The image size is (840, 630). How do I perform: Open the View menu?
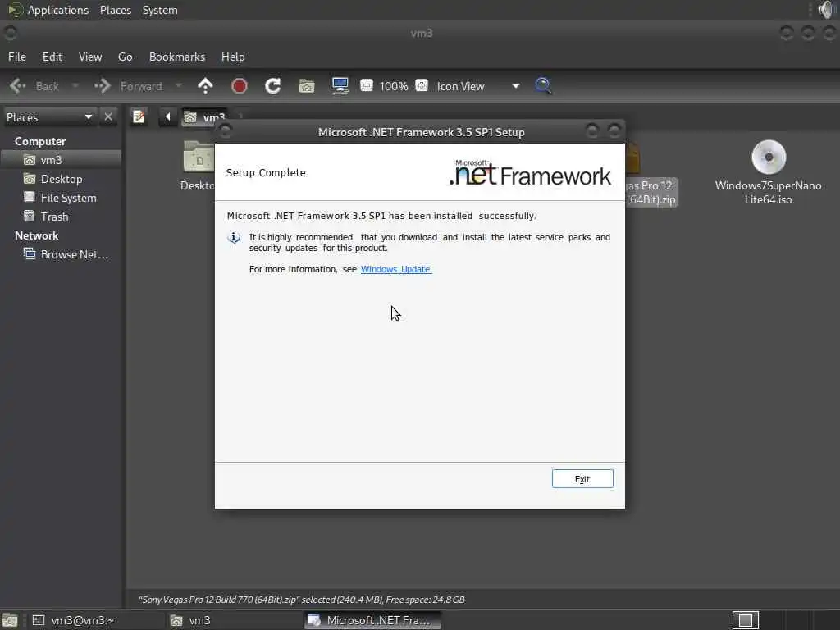(x=90, y=57)
